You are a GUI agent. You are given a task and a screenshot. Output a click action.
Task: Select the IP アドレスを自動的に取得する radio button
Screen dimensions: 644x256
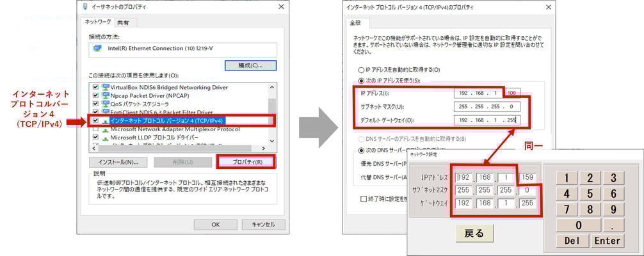360,69
